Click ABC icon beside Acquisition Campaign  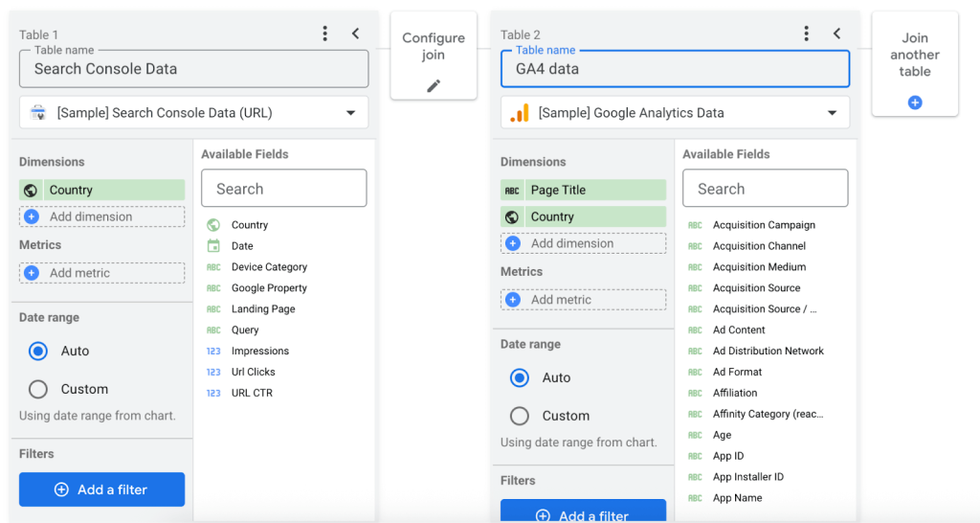[x=695, y=225]
